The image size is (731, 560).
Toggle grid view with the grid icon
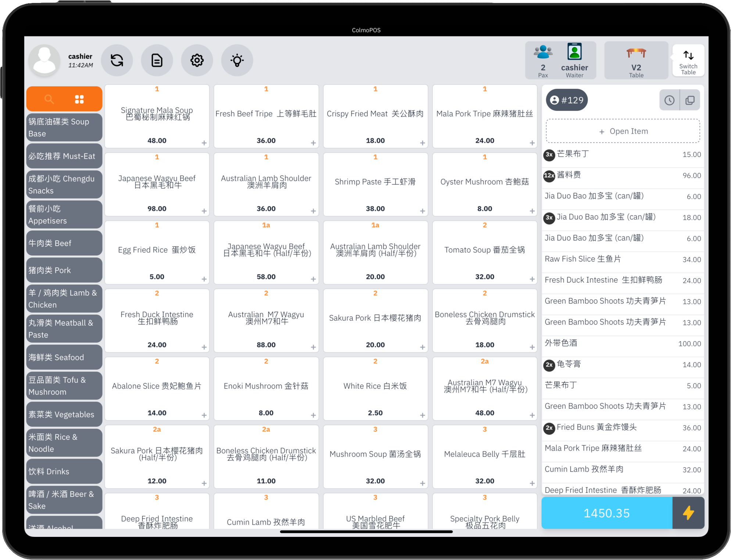point(79,99)
